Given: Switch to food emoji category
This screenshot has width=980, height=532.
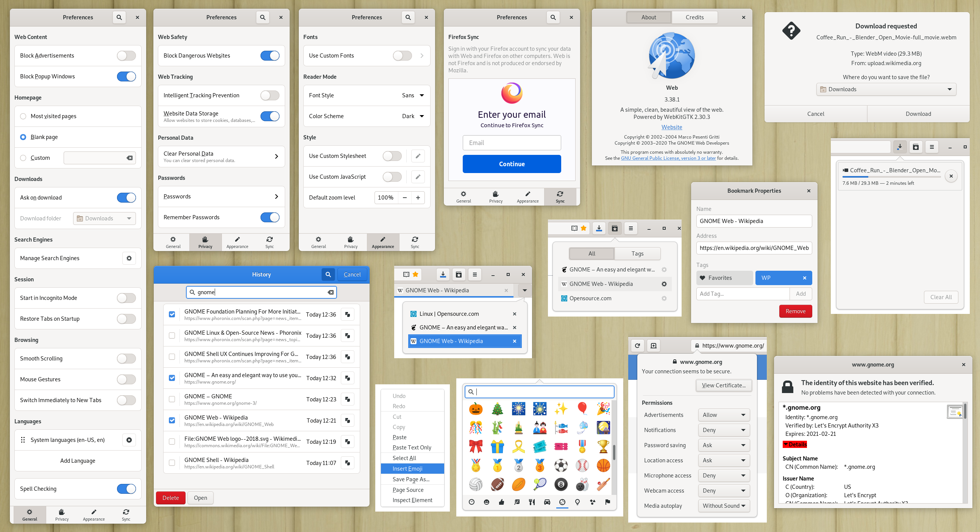Looking at the screenshot, I should pos(532,502).
